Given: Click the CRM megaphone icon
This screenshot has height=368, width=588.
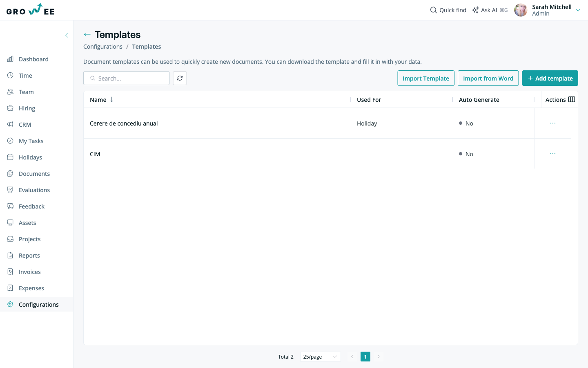Looking at the screenshot, I should pos(10,124).
